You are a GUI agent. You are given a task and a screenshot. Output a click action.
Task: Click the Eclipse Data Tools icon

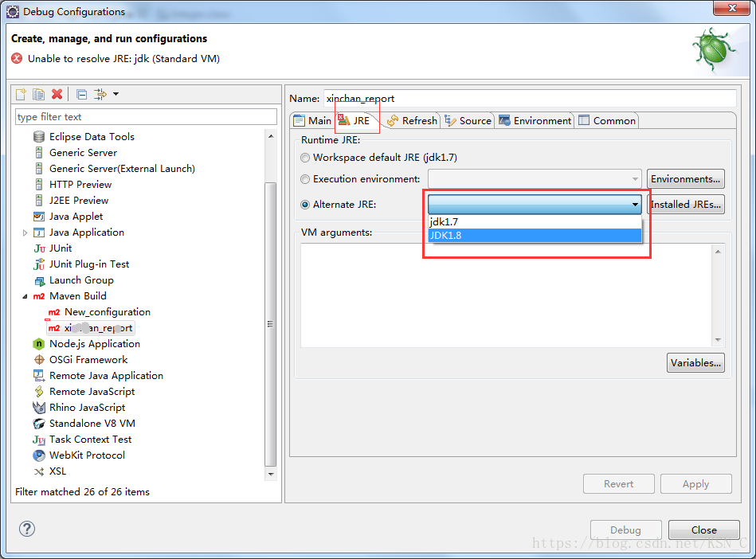(39, 137)
